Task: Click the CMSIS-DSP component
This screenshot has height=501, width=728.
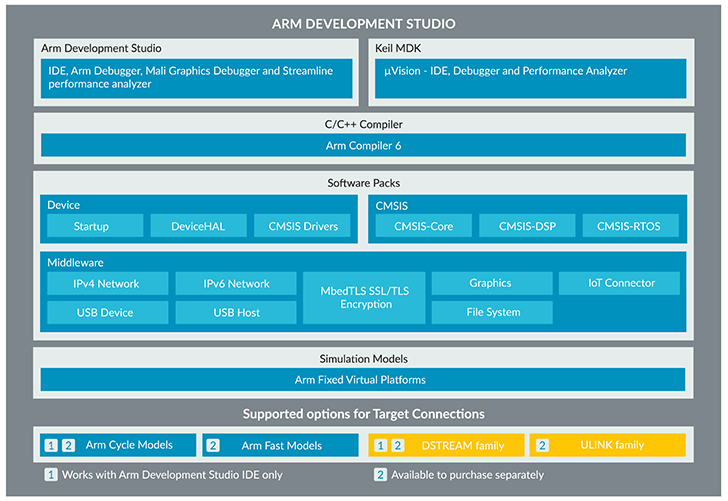Action: coord(526,226)
